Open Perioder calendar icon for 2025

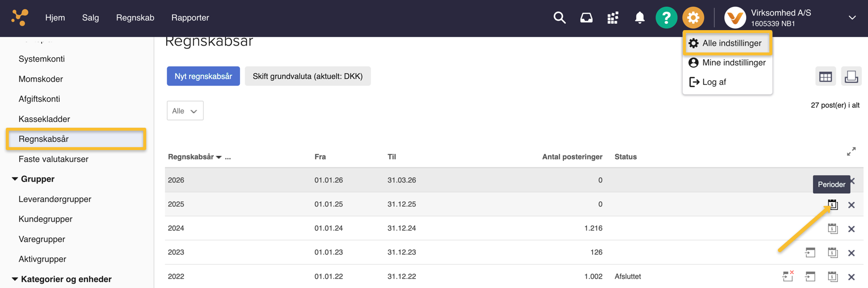coord(833,204)
